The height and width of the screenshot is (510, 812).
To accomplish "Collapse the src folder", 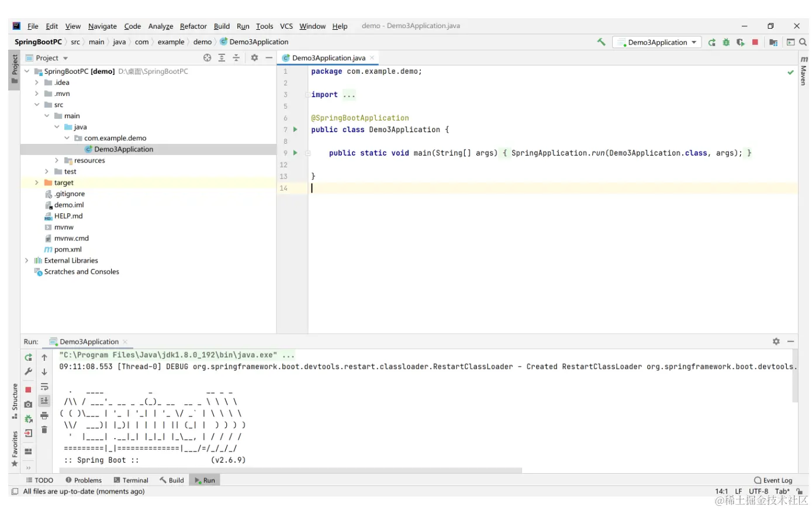I will click(37, 105).
